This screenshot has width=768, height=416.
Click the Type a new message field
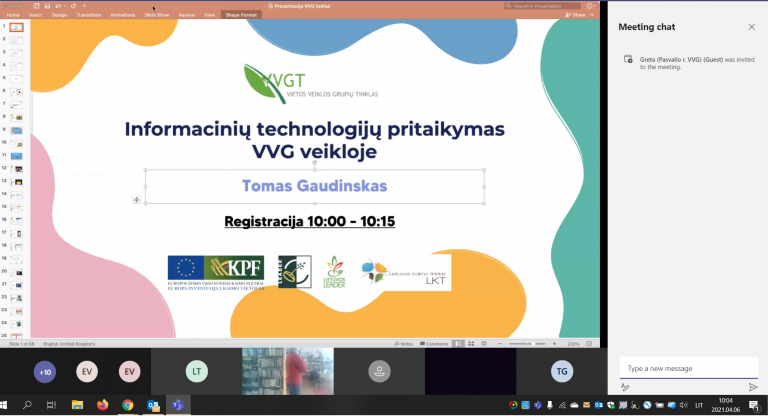point(689,368)
